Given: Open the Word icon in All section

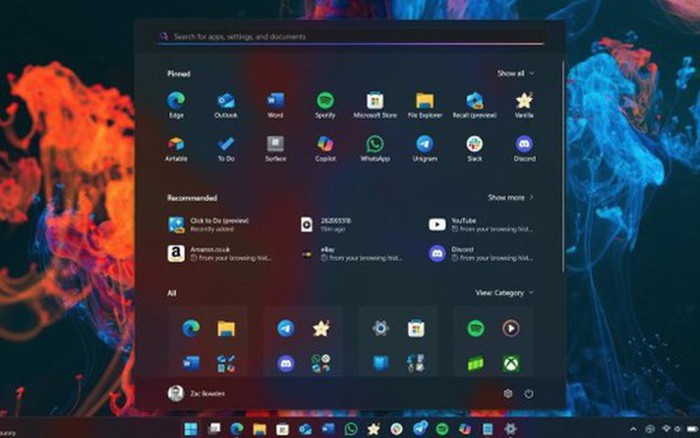Looking at the screenshot, I should coord(191,364).
